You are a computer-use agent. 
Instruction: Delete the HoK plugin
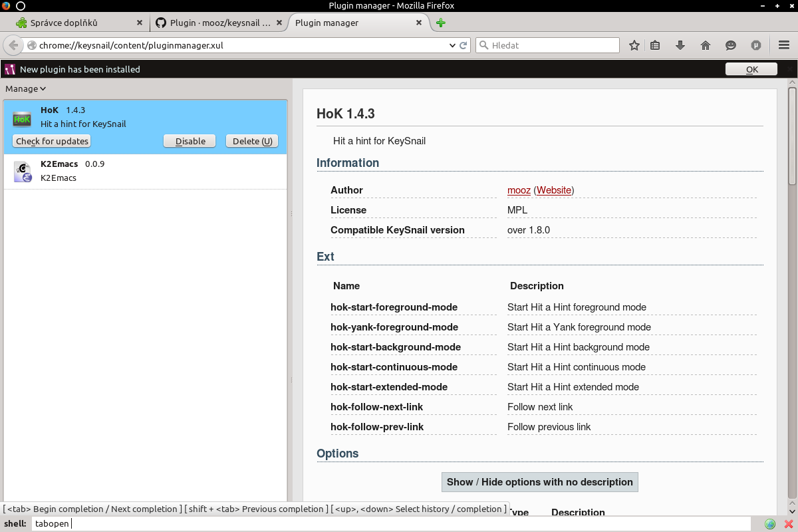252,141
